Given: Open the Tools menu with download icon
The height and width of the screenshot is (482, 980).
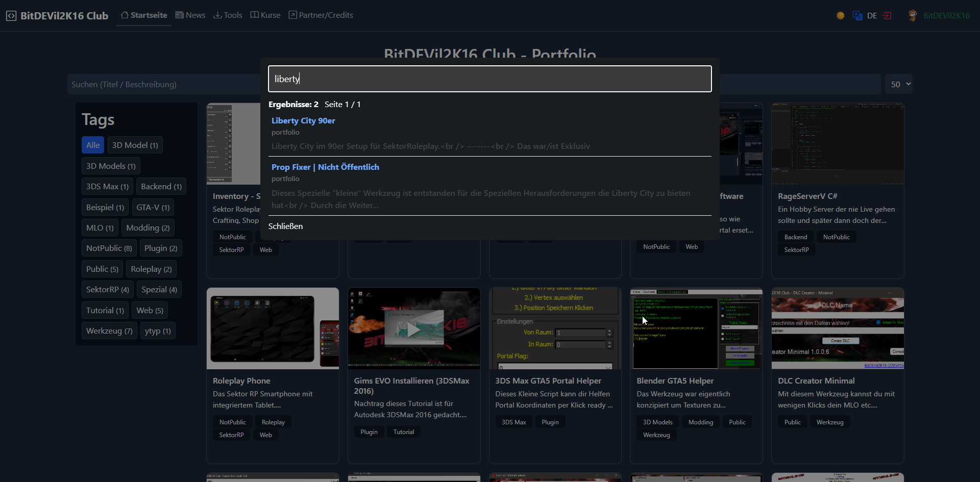Looking at the screenshot, I should tap(228, 15).
